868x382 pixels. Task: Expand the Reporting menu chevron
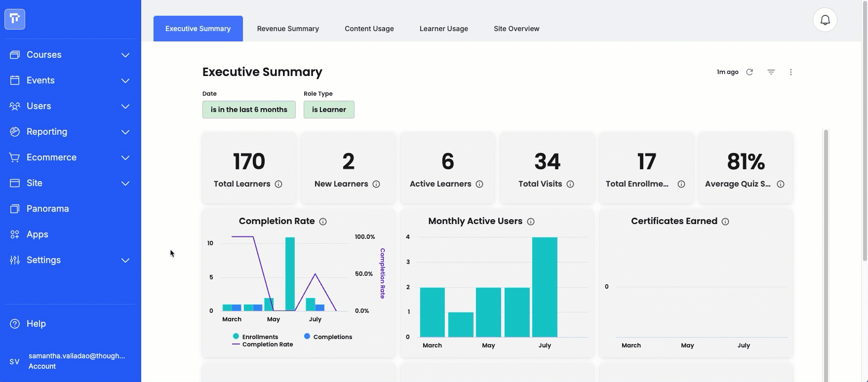[x=125, y=132]
